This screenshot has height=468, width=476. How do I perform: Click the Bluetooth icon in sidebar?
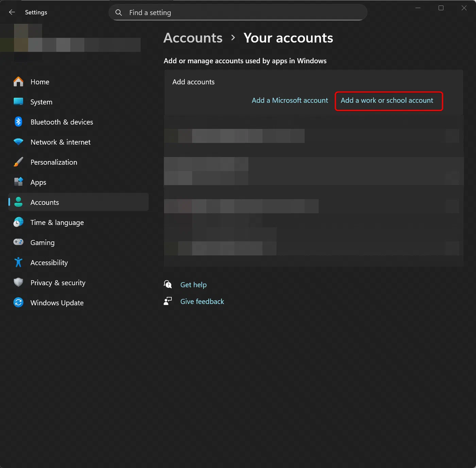pyautogui.click(x=18, y=122)
